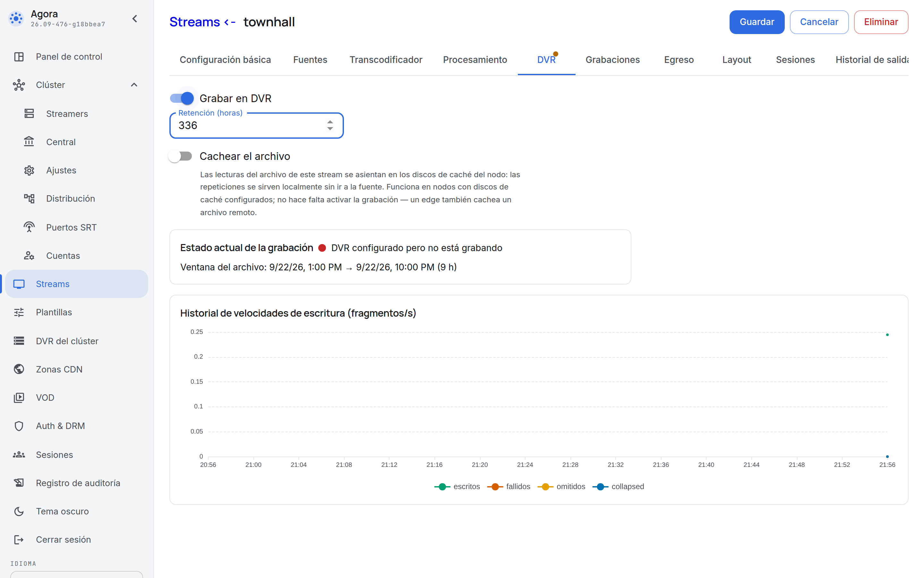This screenshot has width=924, height=578.
Task: Click the Puertos SRT antenna icon
Action: [29, 227]
